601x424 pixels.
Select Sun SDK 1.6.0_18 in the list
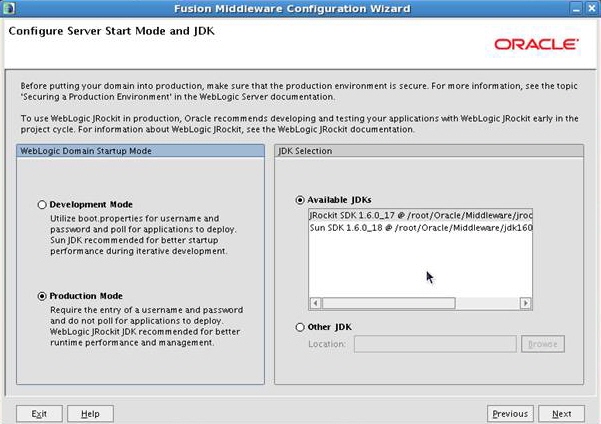click(421, 228)
